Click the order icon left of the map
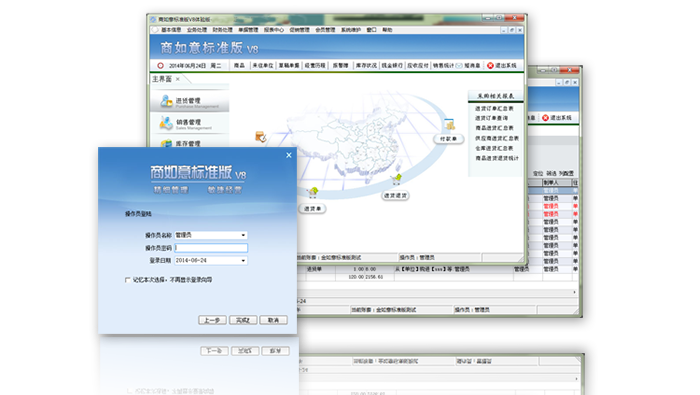 pyautogui.click(x=261, y=137)
